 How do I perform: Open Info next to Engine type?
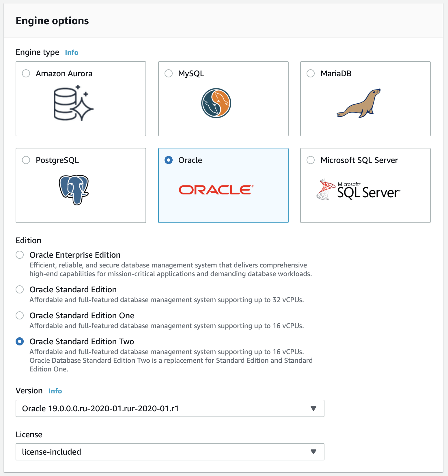[71, 52]
